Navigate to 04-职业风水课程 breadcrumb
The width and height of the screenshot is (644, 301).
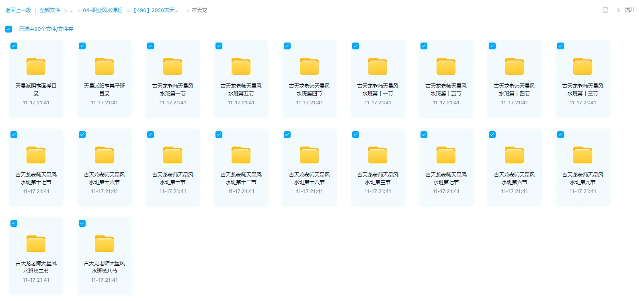pyautogui.click(x=103, y=10)
